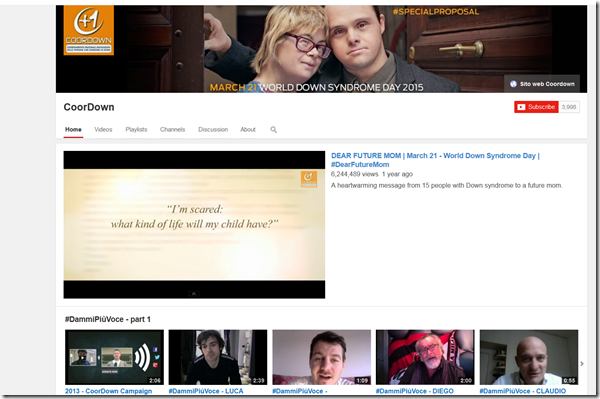Image resolution: width=600 pixels, height=399 pixels.
Task: Open the #DammiPiùVoce - LUCA thumbnail
Action: tap(218, 357)
